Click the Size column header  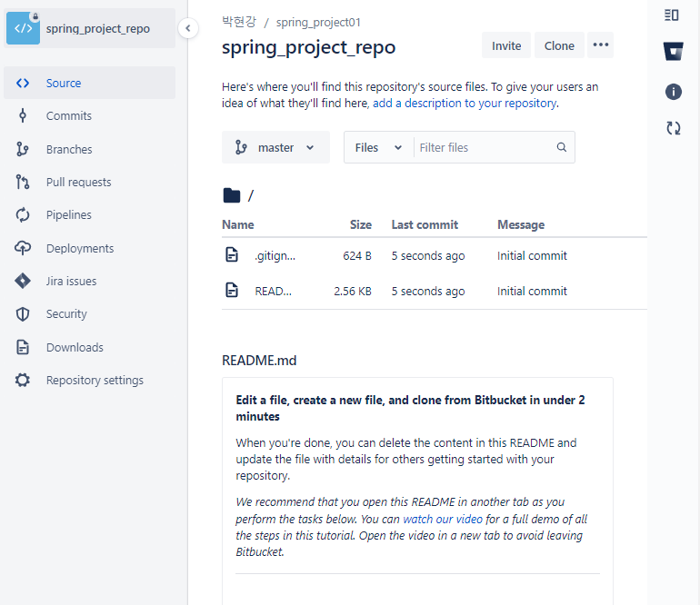pyautogui.click(x=361, y=225)
